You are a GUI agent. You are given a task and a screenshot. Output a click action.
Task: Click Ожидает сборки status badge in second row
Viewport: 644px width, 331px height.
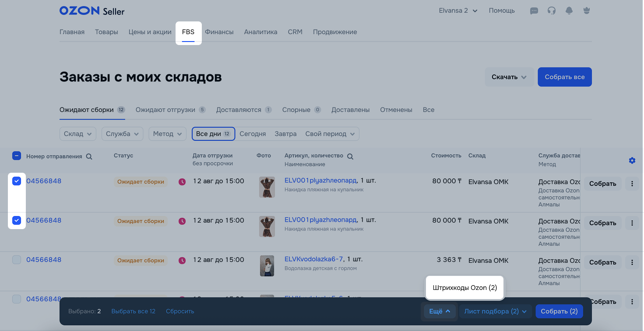(x=141, y=221)
